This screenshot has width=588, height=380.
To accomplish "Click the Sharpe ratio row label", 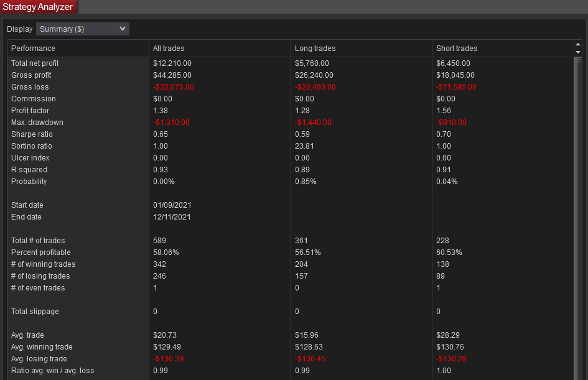I will [32, 134].
